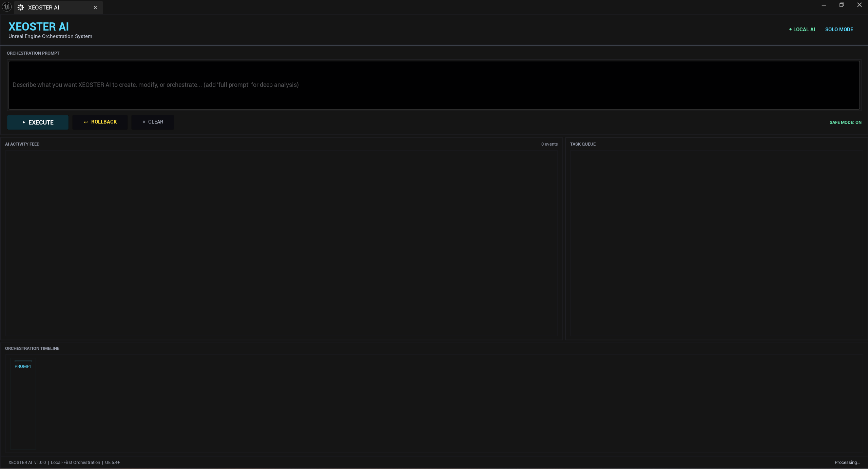Close the application window
This screenshot has height=469, width=868.
click(859, 5)
